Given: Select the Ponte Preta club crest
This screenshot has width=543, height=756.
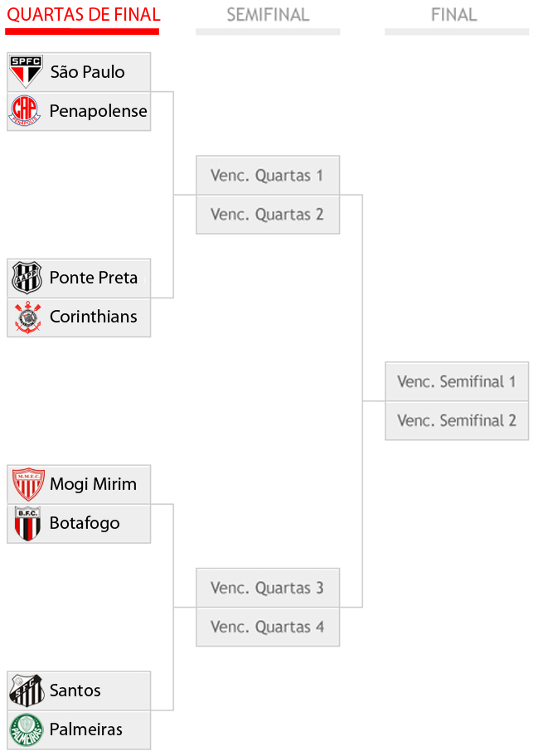Looking at the screenshot, I should [x=27, y=278].
